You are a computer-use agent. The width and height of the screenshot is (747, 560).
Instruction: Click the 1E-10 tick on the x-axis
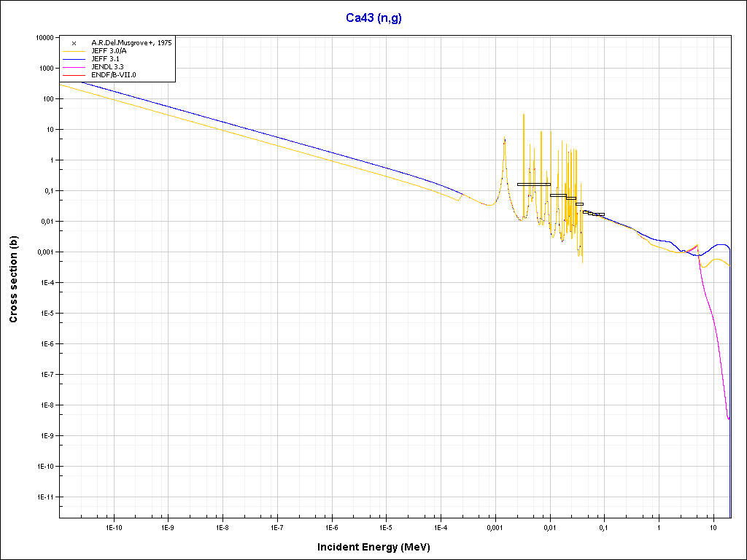tap(113, 526)
